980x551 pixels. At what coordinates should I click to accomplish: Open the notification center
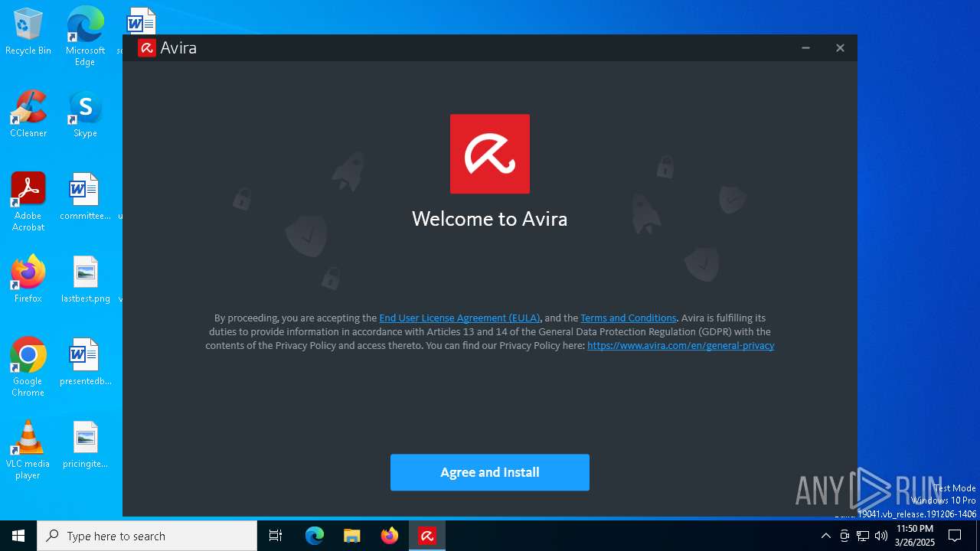(955, 536)
